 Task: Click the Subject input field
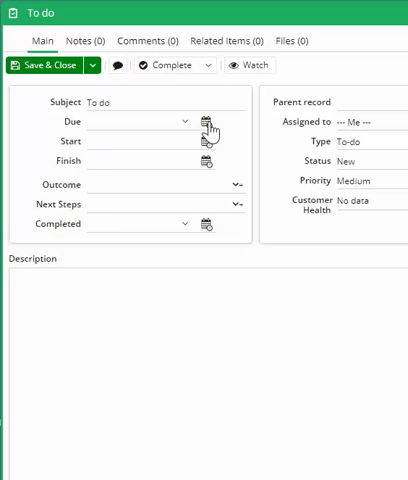pyautogui.click(x=166, y=103)
